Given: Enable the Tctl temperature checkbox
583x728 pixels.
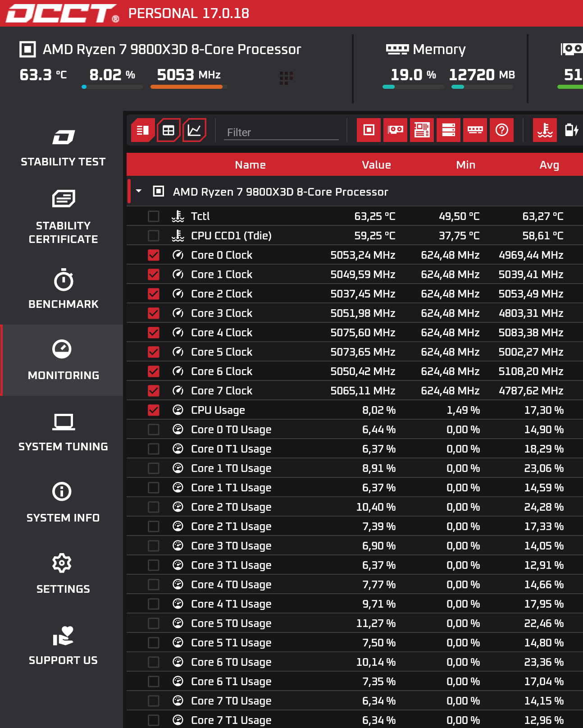Looking at the screenshot, I should coord(154,216).
